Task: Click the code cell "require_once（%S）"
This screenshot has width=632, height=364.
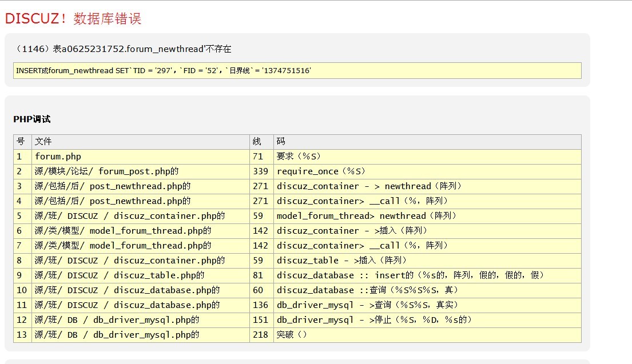Action: coord(321,171)
